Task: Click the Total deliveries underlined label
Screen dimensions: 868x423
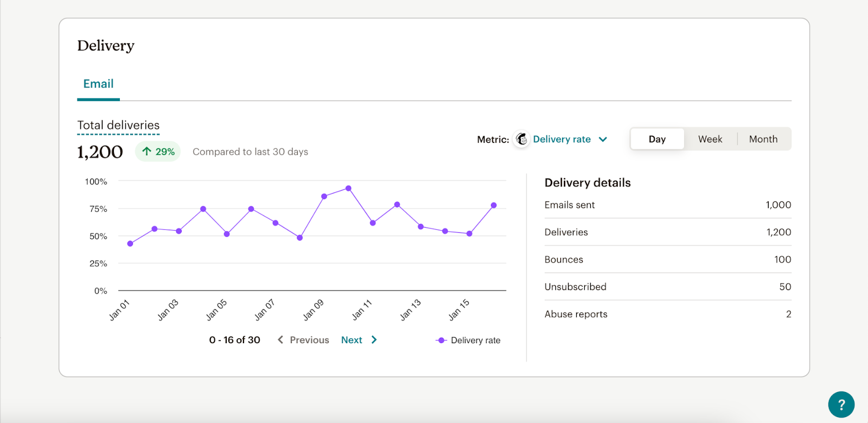Action: tap(118, 125)
